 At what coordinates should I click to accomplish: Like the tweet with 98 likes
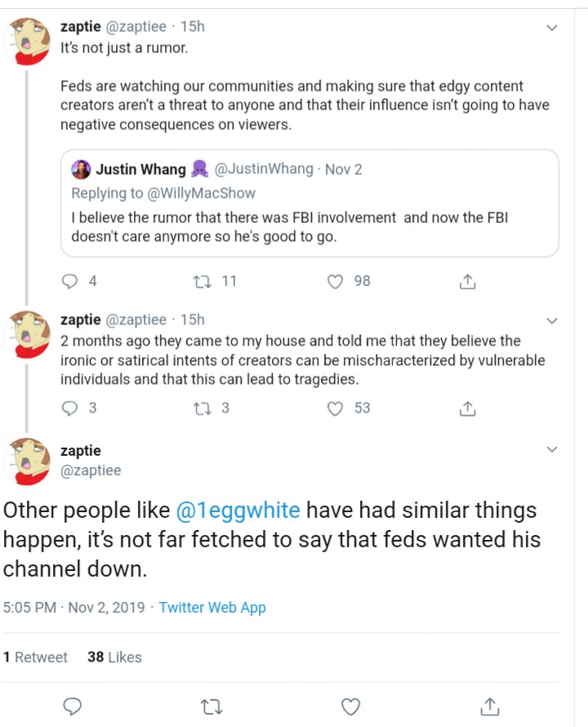coord(336,282)
